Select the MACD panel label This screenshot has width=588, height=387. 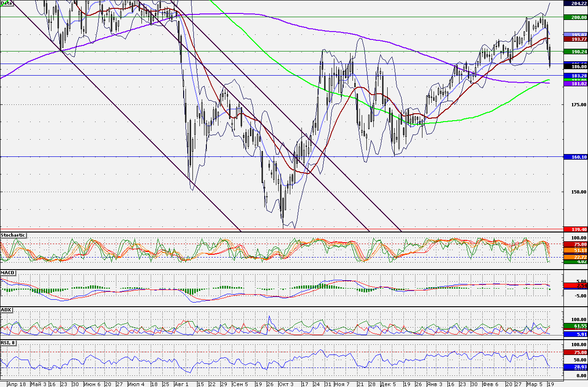coord(7,272)
